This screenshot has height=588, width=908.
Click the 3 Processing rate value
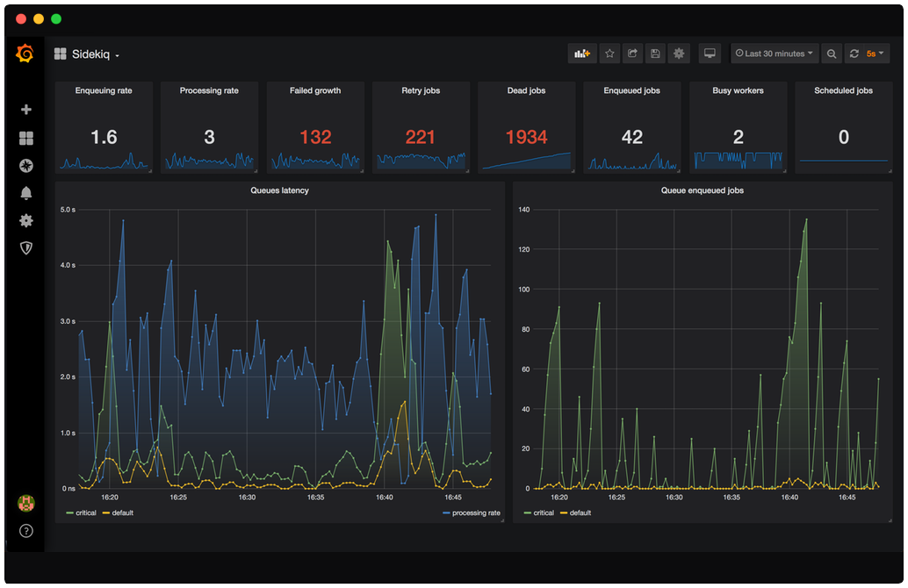coord(209,137)
